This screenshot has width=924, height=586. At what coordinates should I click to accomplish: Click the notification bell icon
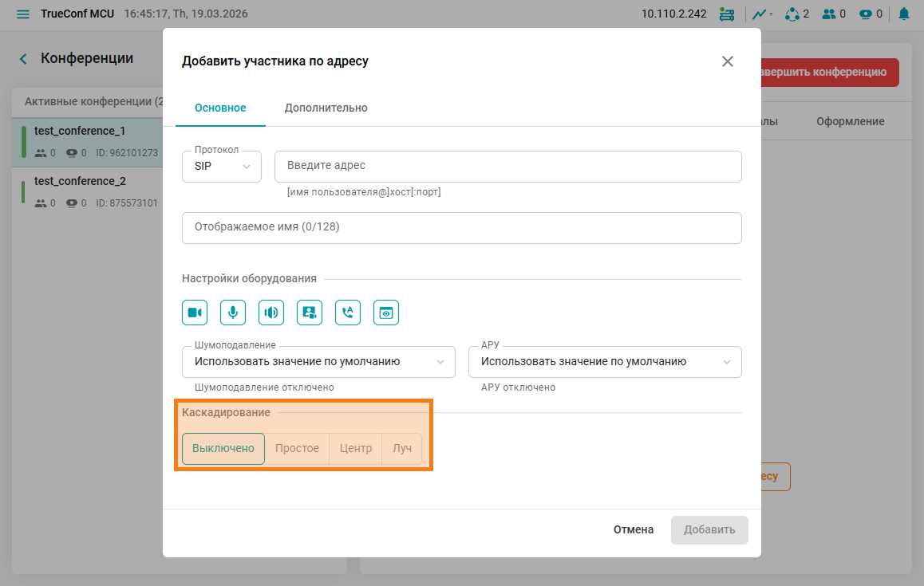(x=904, y=14)
